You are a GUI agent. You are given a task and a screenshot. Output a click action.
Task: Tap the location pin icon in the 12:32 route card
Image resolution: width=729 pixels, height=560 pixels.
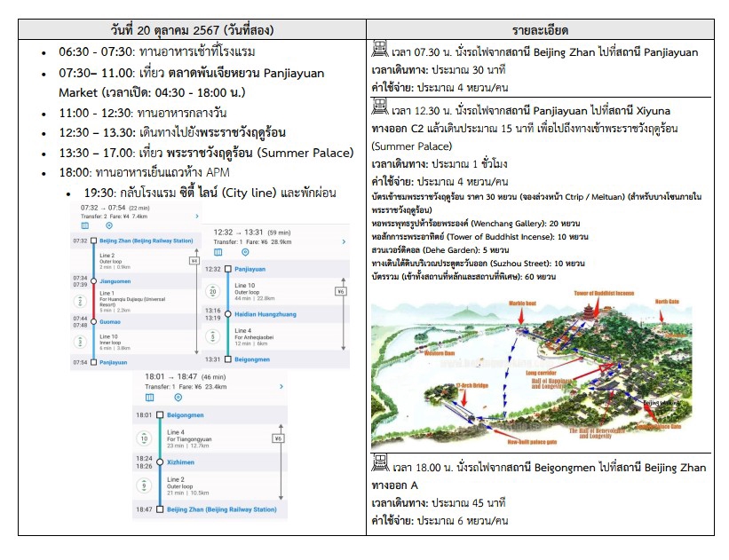click(245, 252)
